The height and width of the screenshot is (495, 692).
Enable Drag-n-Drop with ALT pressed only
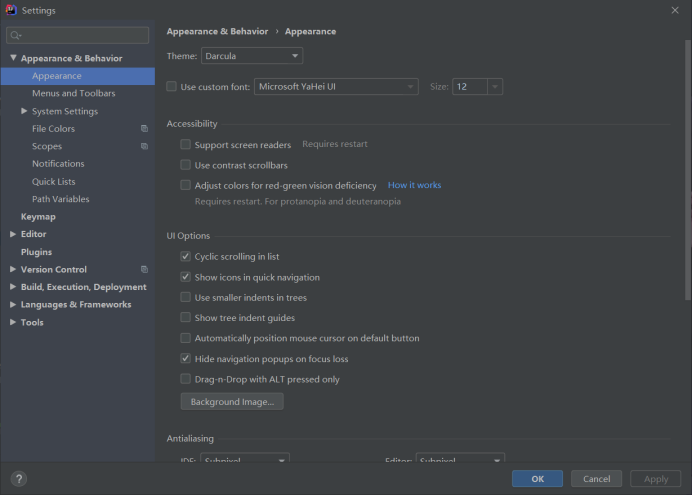click(x=186, y=379)
